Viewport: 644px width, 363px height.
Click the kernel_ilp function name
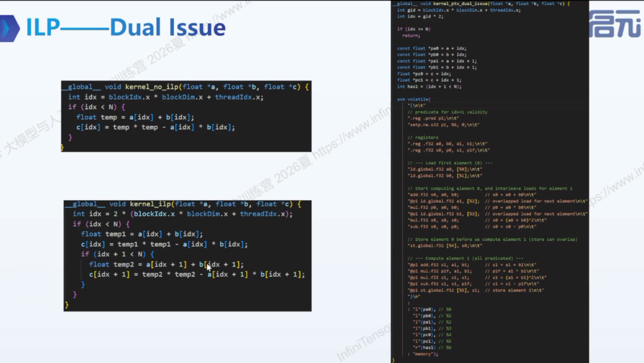[x=150, y=204]
